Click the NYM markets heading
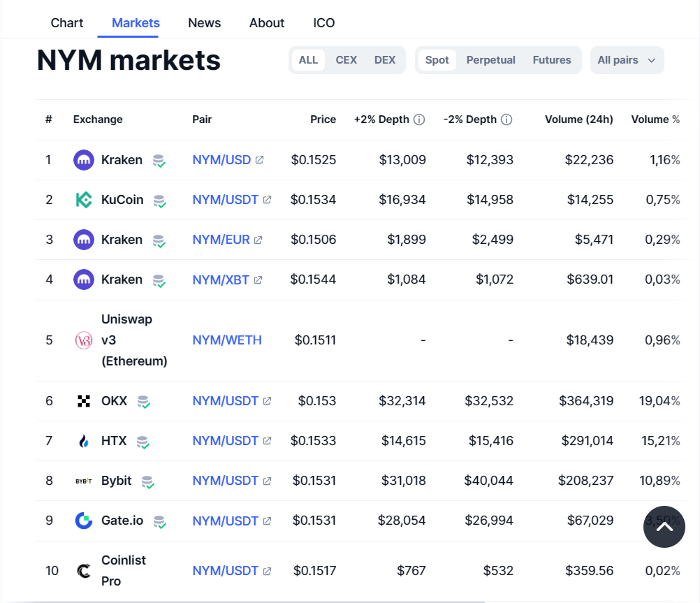The width and height of the screenshot is (700, 603). coord(129,60)
